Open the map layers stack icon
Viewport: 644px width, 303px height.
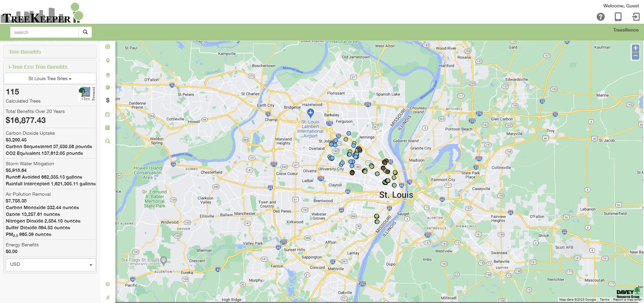click(x=108, y=75)
